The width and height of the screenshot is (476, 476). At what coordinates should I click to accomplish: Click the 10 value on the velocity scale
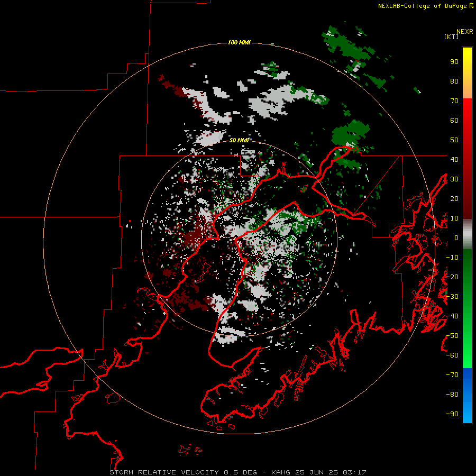(x=454, y=218)
